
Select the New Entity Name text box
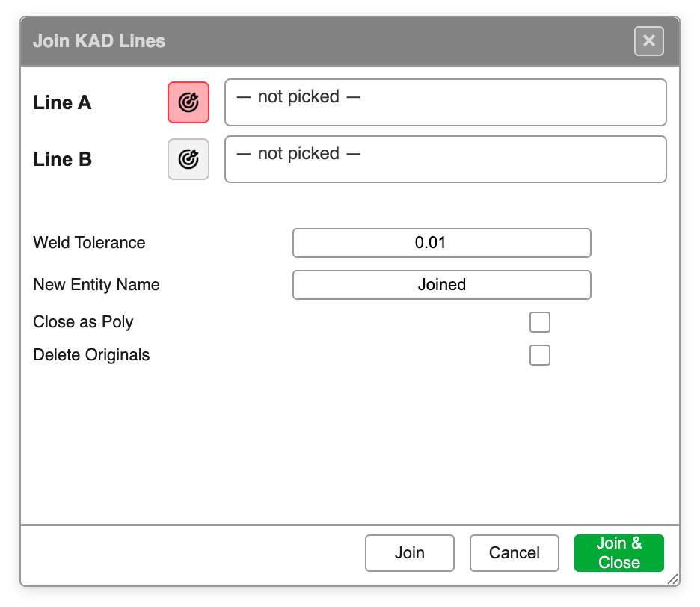[x=441, y=285]
